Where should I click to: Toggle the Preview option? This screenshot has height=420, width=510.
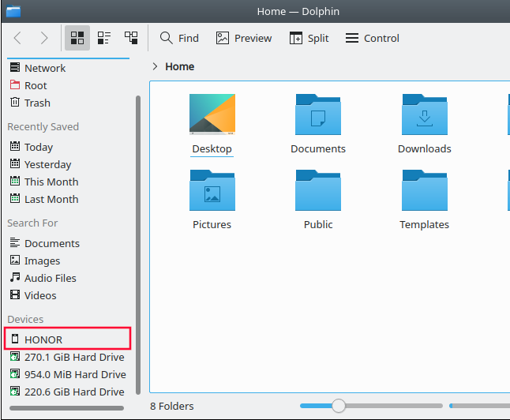tap(244, 38)
